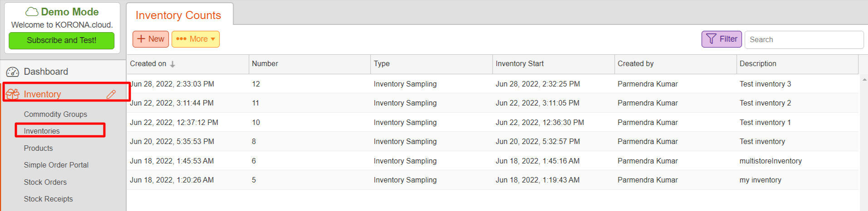The width and height of the screenshot is (868, 211).
Task: Click the funnel Filter icon
Action: tap(711, 39)
